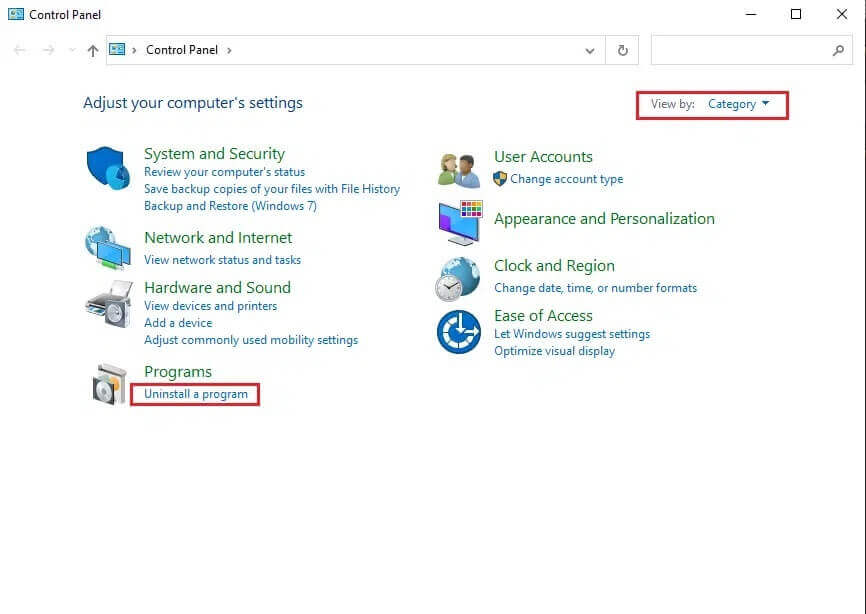The width and height of the screenshot is (866, 614).
Task: Open the Ease of Access icon
Action: pos(458,332)
